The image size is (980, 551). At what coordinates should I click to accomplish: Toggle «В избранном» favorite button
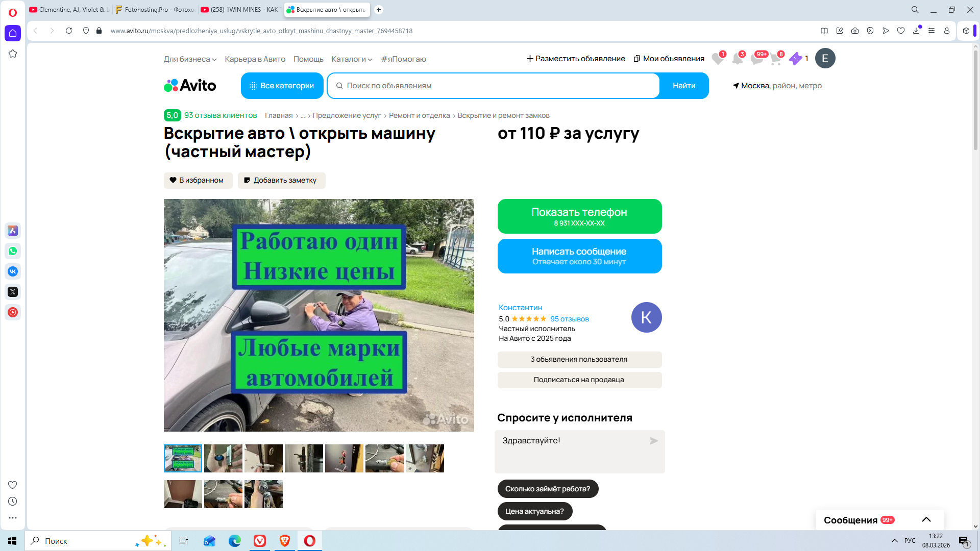pos(198,181)
